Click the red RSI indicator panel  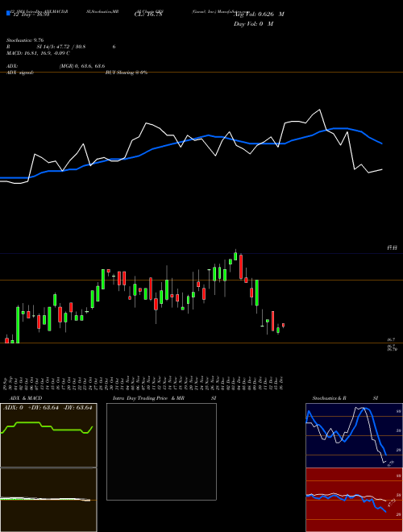(x=354, y=500)
